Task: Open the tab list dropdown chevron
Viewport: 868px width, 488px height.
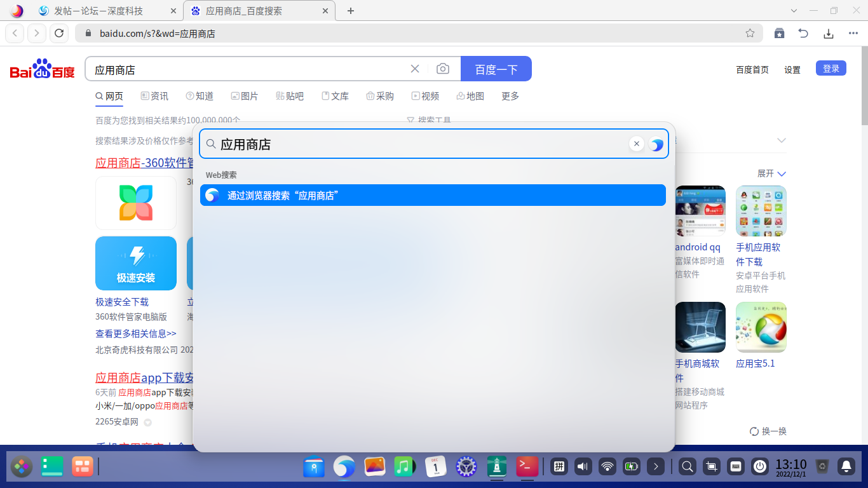Action: [x=794, y=11]
